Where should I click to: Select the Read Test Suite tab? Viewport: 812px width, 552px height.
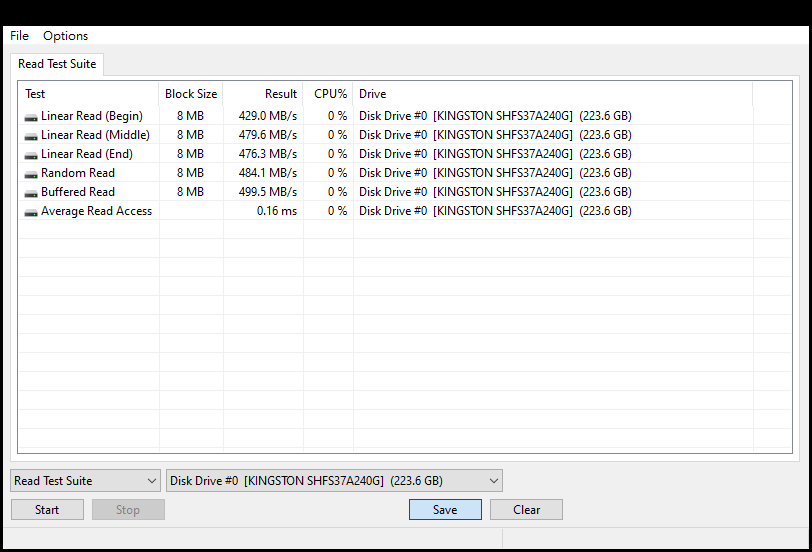point(57,64)
